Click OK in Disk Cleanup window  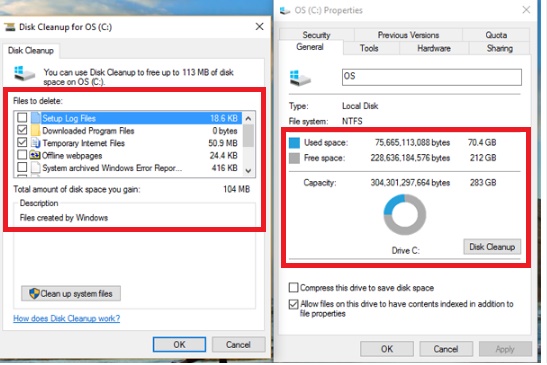[x=179, y=345]
